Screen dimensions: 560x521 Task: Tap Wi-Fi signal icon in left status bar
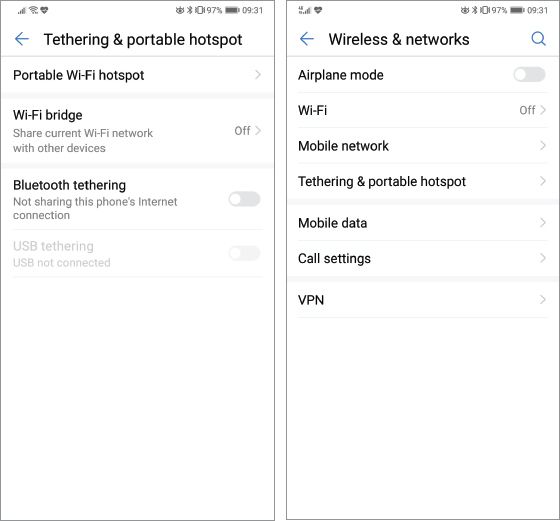pos(34,10)
